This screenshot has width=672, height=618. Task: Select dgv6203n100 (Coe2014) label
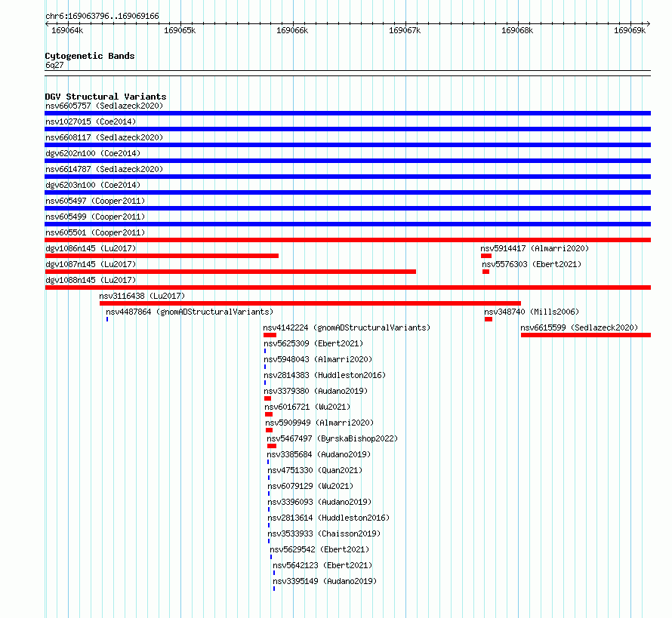point(93,185)
